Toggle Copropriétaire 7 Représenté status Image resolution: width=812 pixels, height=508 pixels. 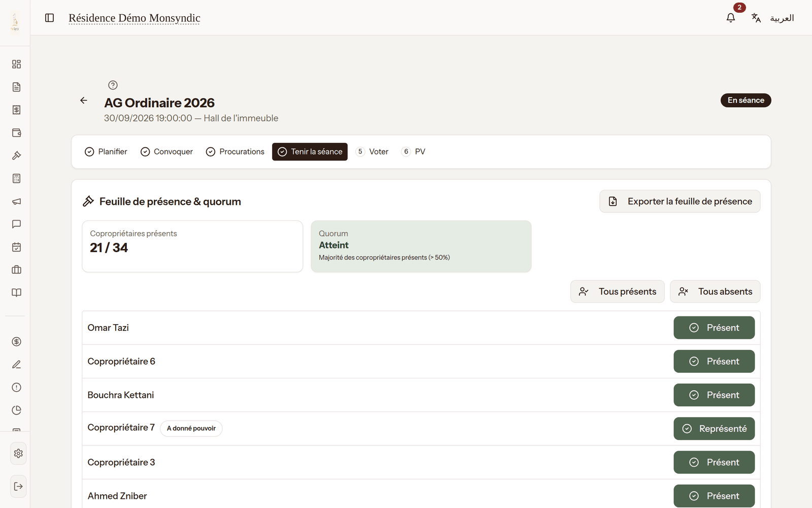[x=714, y=429]
